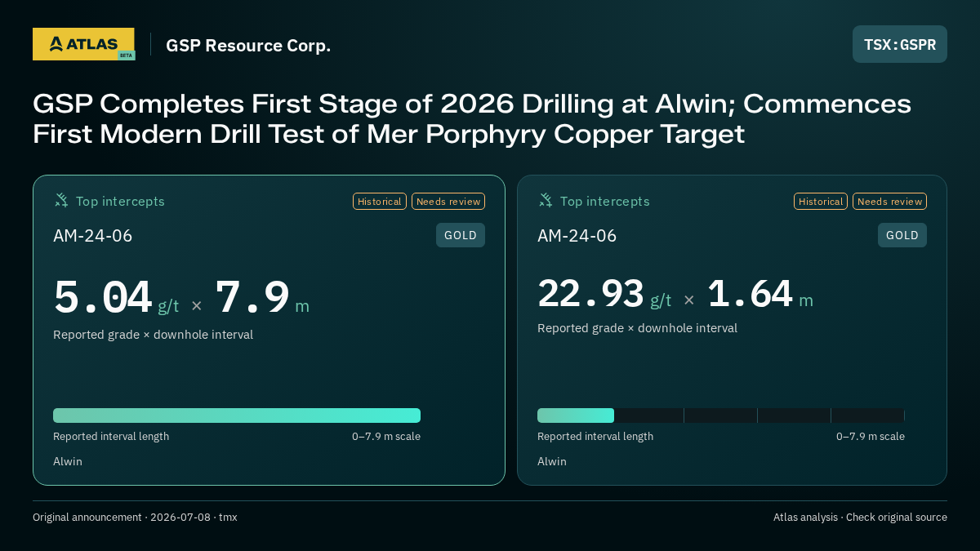The width and height of the screenshot is (980, 551).
Task: Click the 22.93 g/t grade value
Action: 604,294
